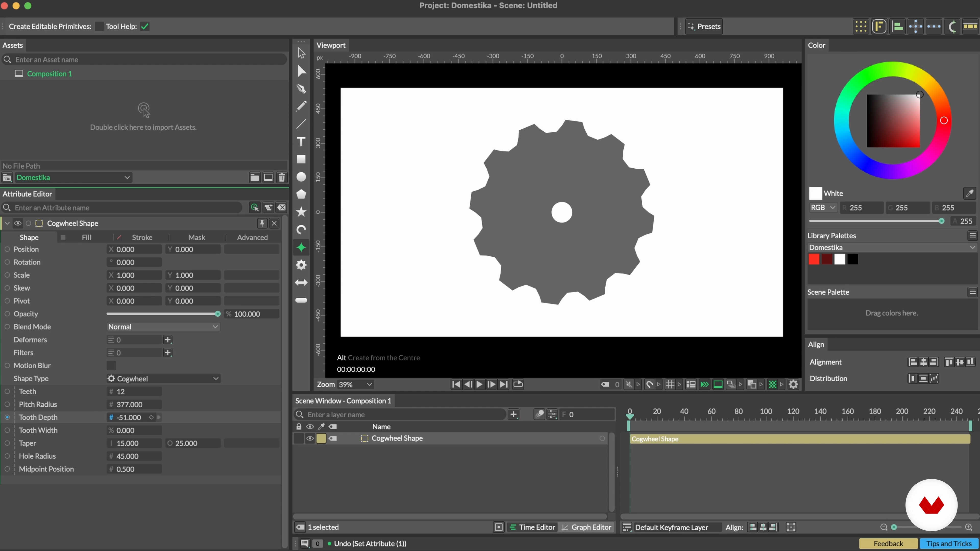Toggle Cogwheel Shape visibility in Attribute Editor

click(x=18, y=223)
